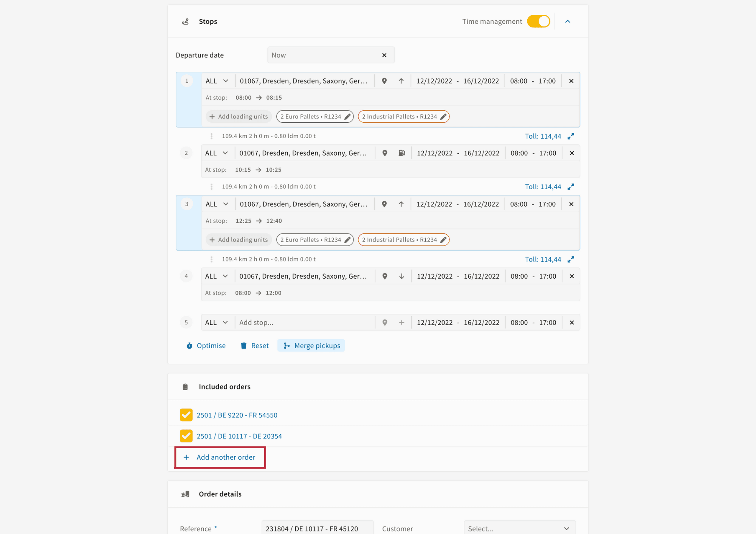
Task: Clear the Departure date Now value
Action: coord(384,55)
